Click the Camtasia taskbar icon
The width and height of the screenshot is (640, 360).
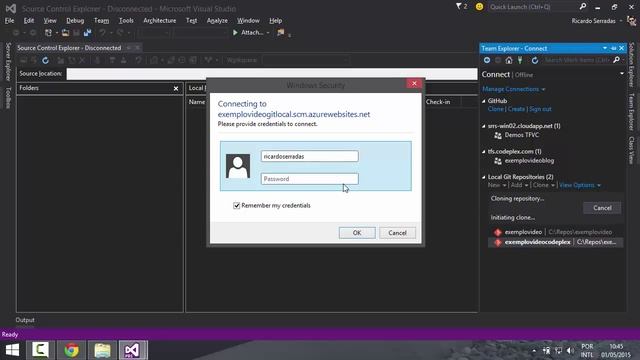click(40, 350)
